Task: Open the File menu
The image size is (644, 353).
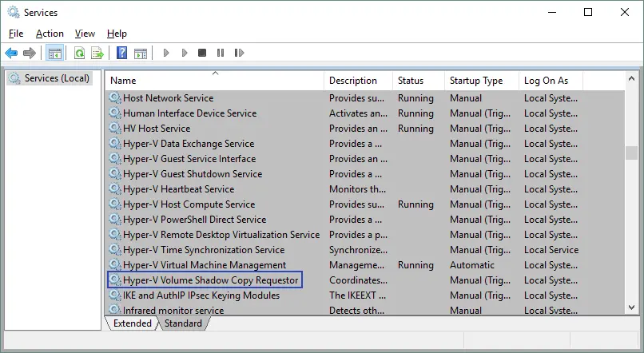Action: point(16,34)
